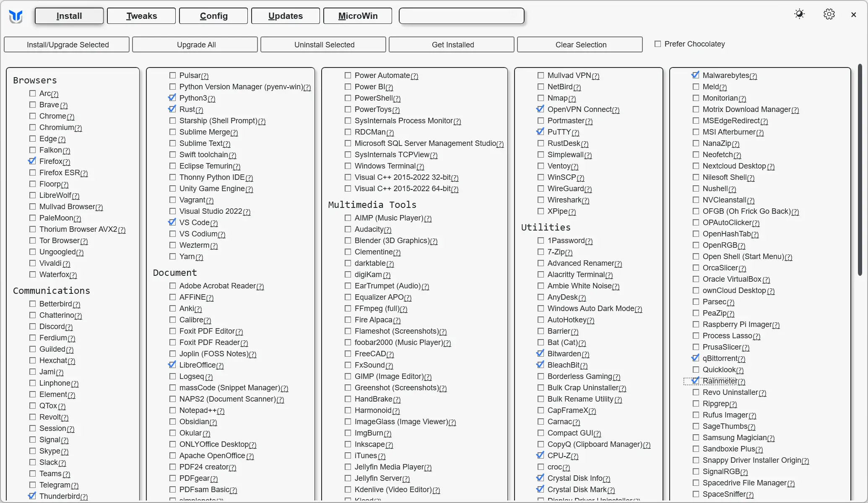Uncheck the Thunderbird checkbox
The height and width of the screenshot is (503, 868).
[32, 496]
